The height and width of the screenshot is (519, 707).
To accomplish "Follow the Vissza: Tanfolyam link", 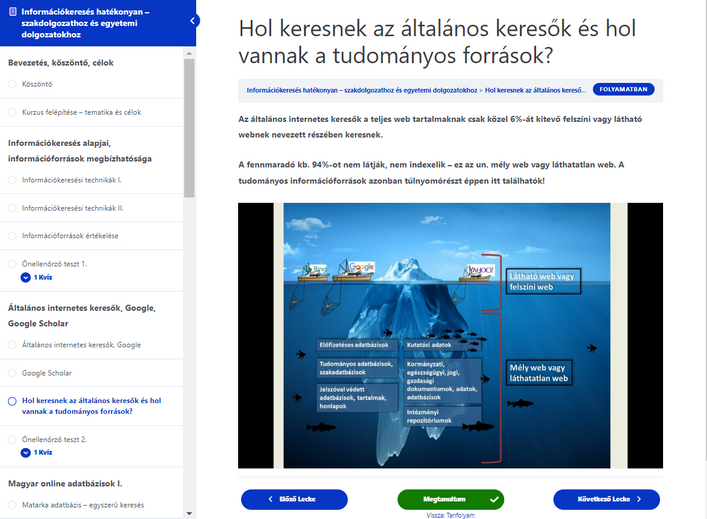I will [x=450, y=515].
